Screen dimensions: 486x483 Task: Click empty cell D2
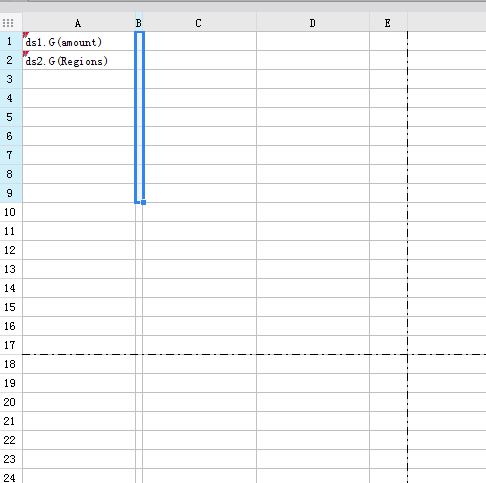coord(313,60)
